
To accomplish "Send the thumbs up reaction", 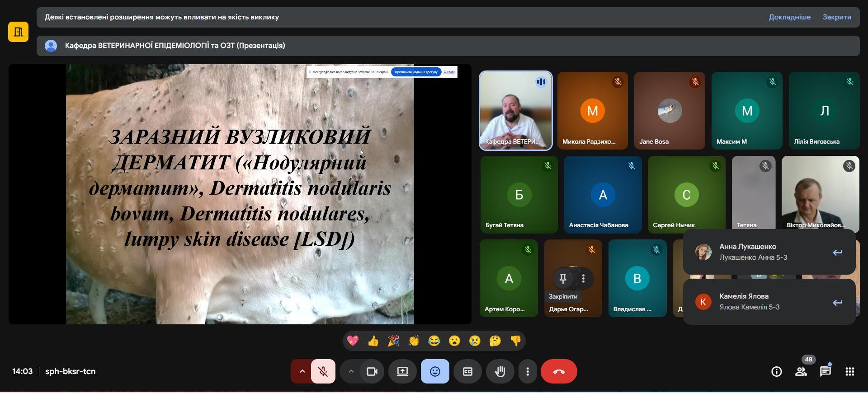I will [x=373, y=341].
